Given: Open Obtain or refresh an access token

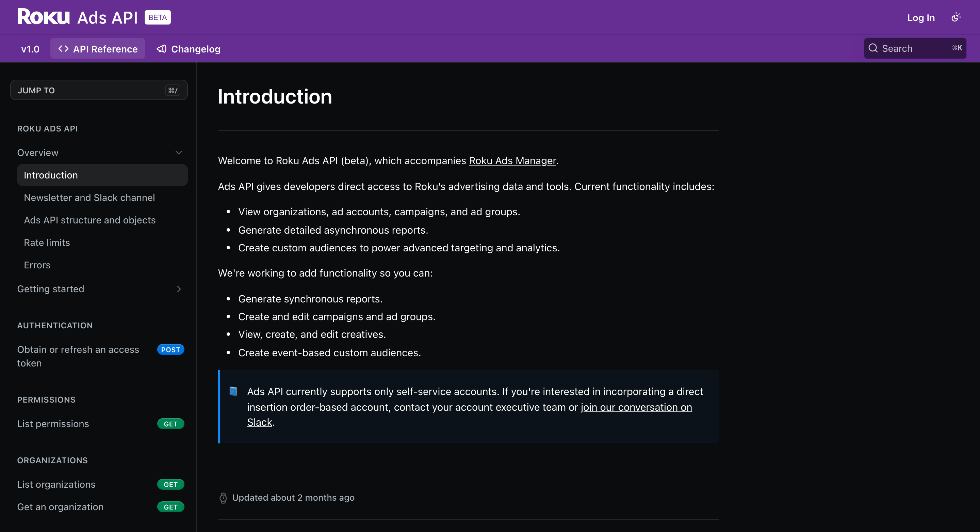Looking at the screenshot, I should 78,357.
